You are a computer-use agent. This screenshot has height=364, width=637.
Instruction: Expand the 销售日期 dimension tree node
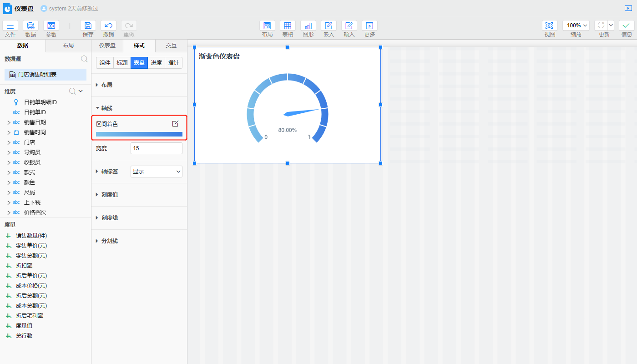click(x=9, y=122)
